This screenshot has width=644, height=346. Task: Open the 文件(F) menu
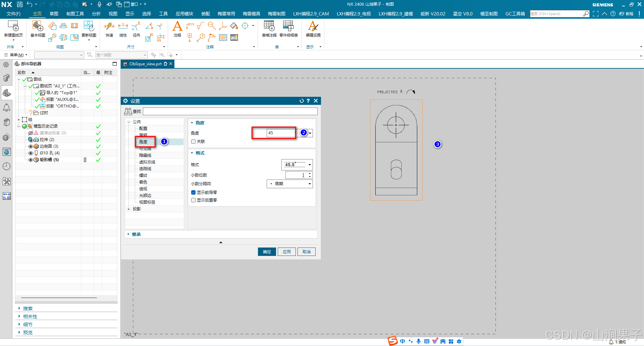coord(13,14)
